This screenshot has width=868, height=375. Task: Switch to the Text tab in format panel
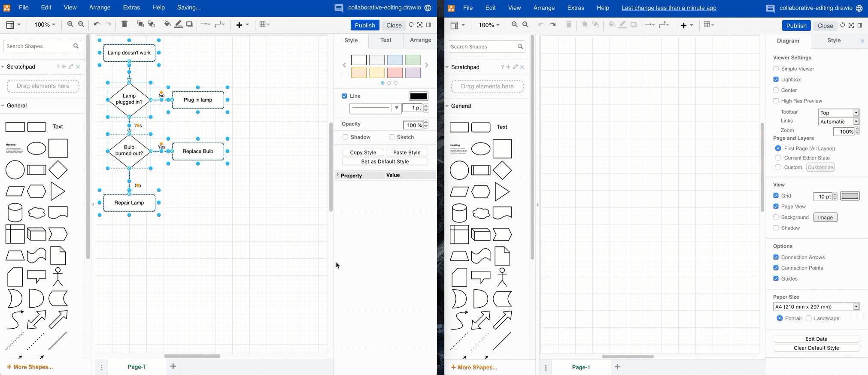(385, 40)
